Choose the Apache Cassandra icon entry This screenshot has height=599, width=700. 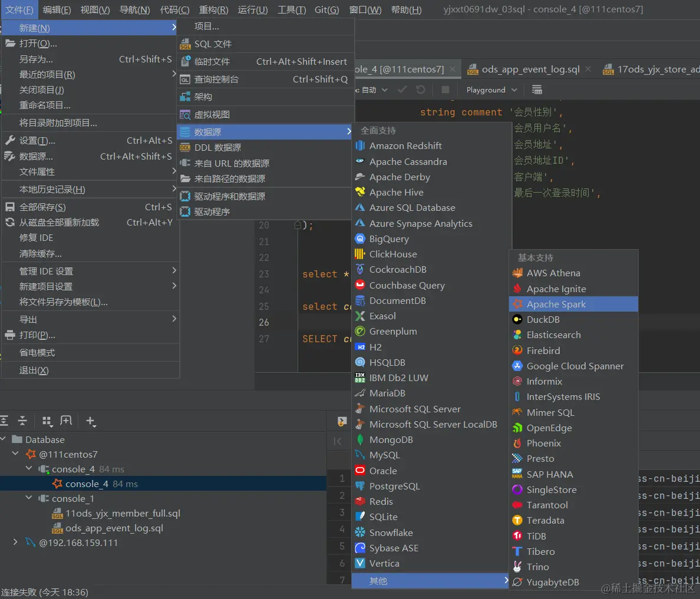coord(360,161)
